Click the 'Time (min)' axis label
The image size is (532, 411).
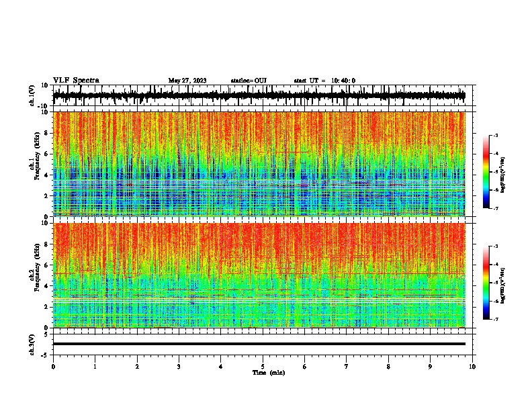269,373
